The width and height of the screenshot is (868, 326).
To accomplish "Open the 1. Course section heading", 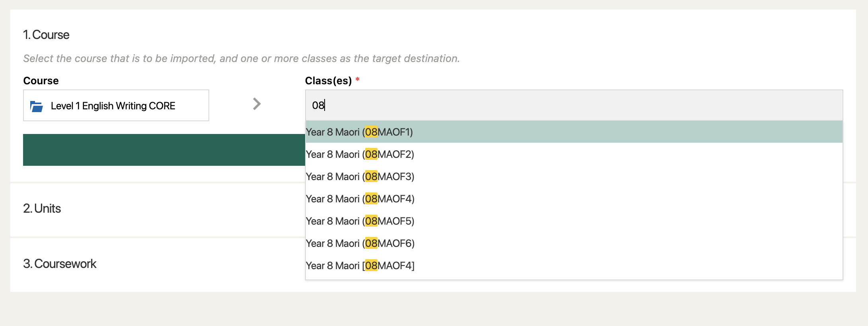I will point(46,35).
